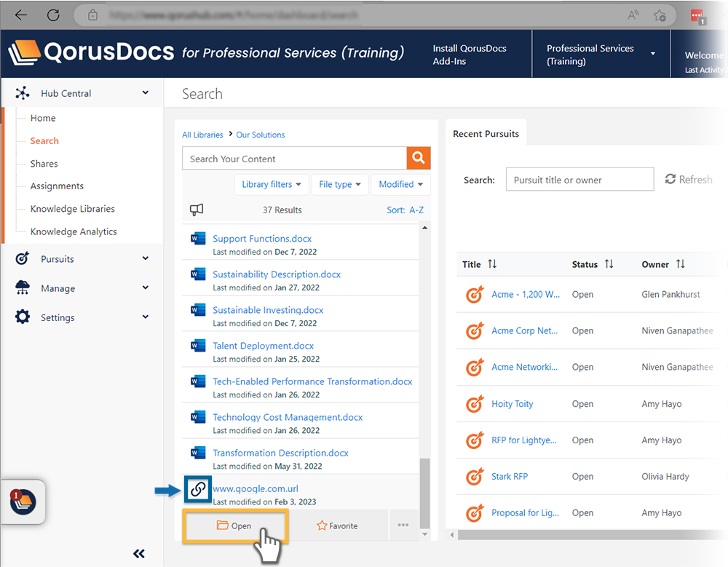
Task: Click the Settings gear icon
Action: [x=23, y=317]
